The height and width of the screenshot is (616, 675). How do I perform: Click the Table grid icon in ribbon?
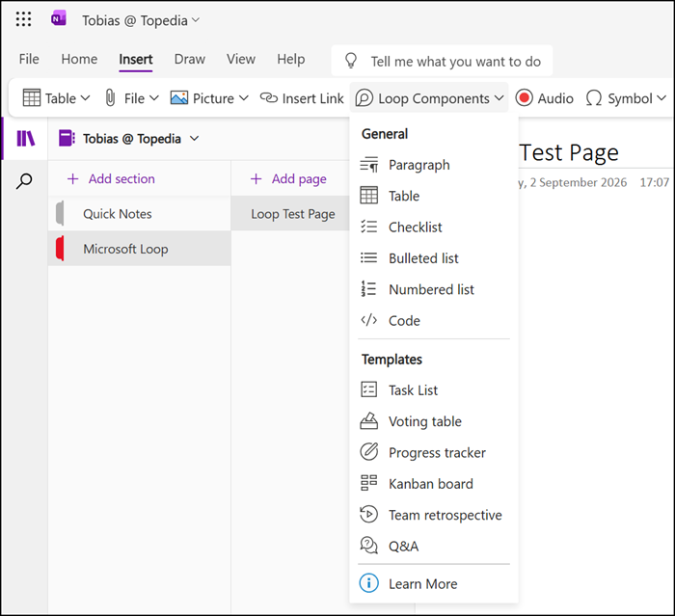point(32,97)
